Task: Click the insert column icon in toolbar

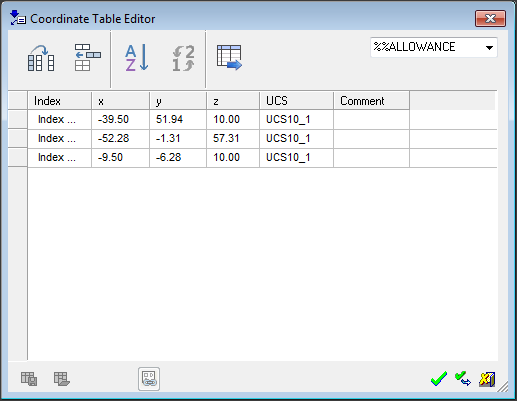Action: pos(41,58)
